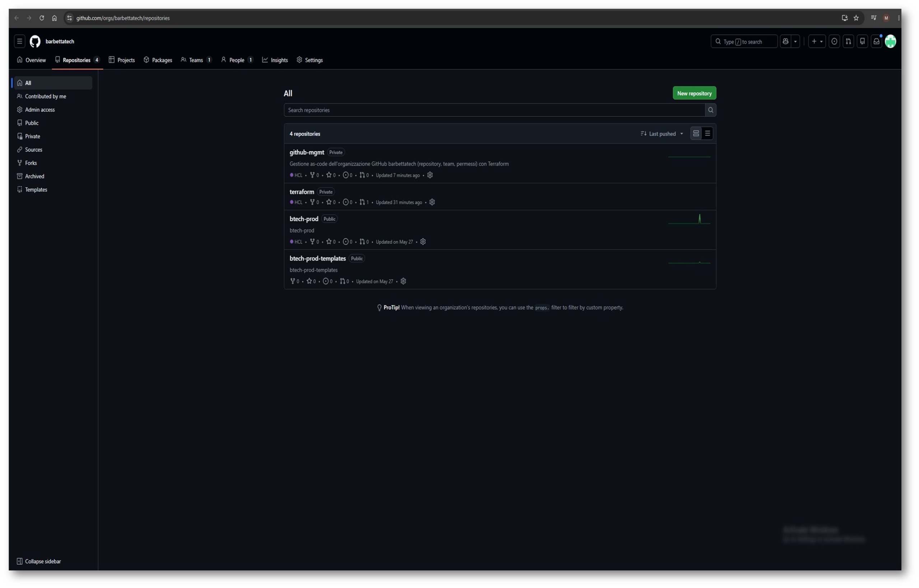Open the Pull requests icon in the header
This screenshot has height=588, width=919.
click(x=848, y=41)
